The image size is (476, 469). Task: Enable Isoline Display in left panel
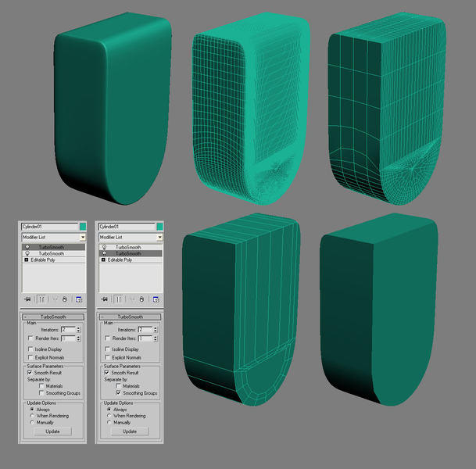coord(30,349)
